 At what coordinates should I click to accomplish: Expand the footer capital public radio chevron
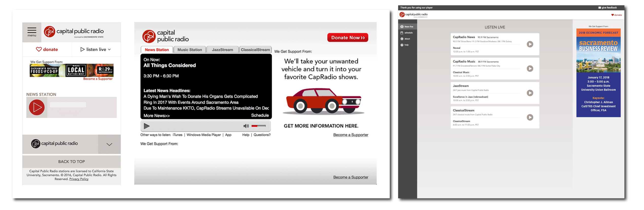[x=109, y=144]
